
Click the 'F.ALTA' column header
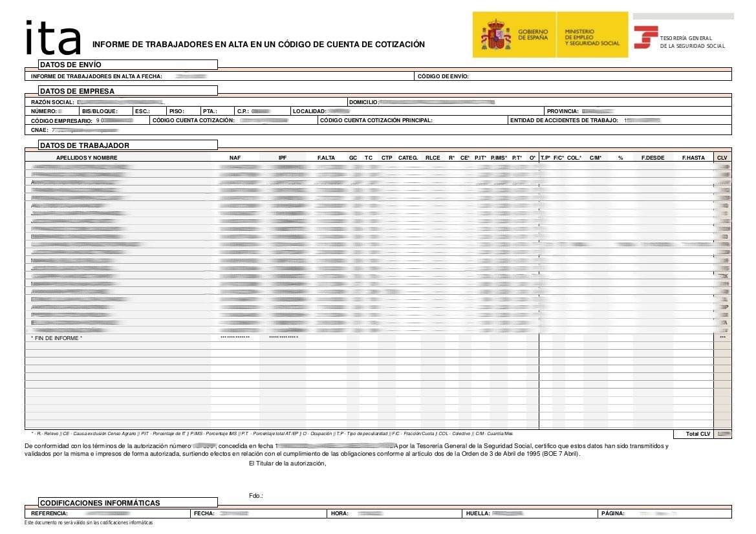coord(326,158)
